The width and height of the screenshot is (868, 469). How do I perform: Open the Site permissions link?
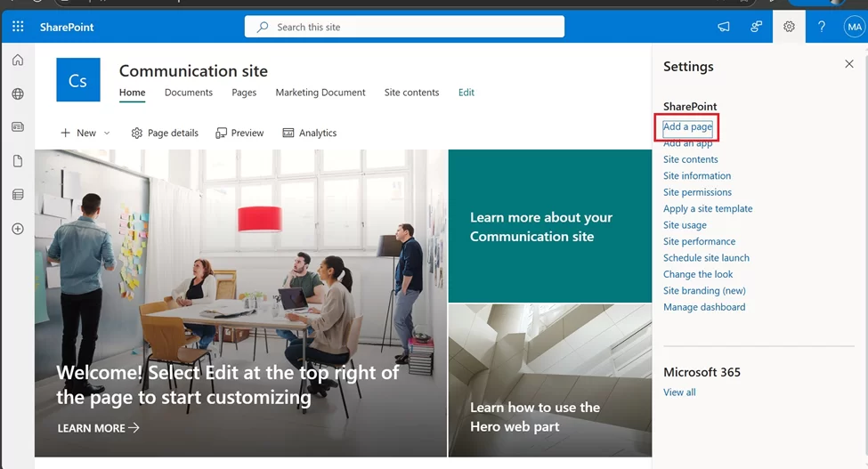click(x=697, y=192)
